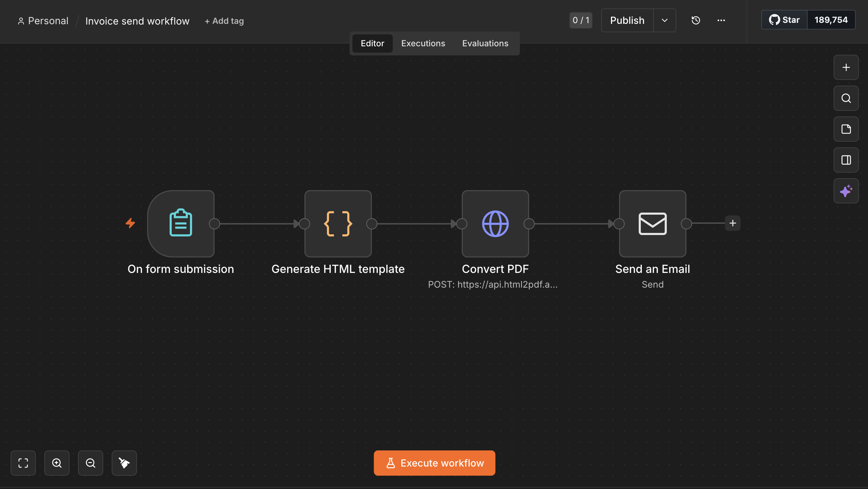Add a sticky note to the canvas

click(846, 129)
